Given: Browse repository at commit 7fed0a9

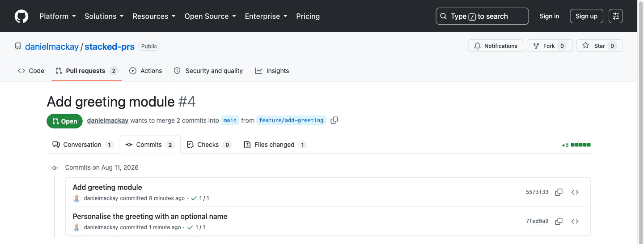Looking at the screenshot, I should 575,221.
